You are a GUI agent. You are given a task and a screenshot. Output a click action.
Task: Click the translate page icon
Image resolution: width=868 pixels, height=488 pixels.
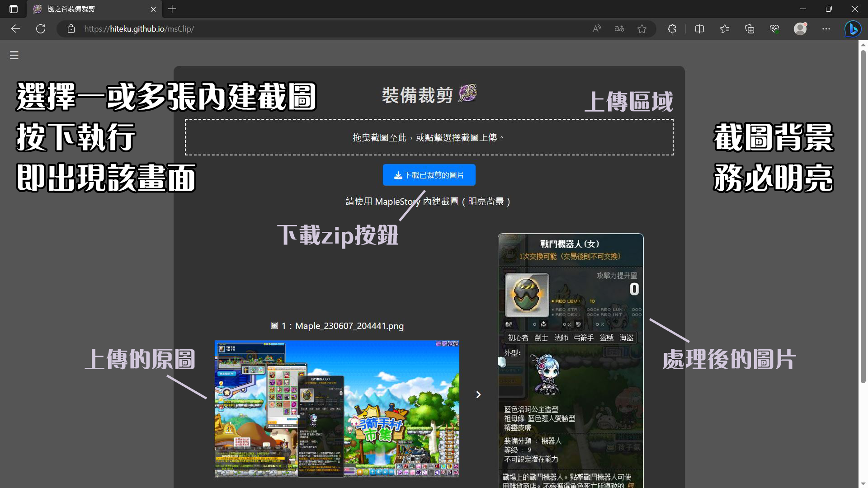[619, 29]
